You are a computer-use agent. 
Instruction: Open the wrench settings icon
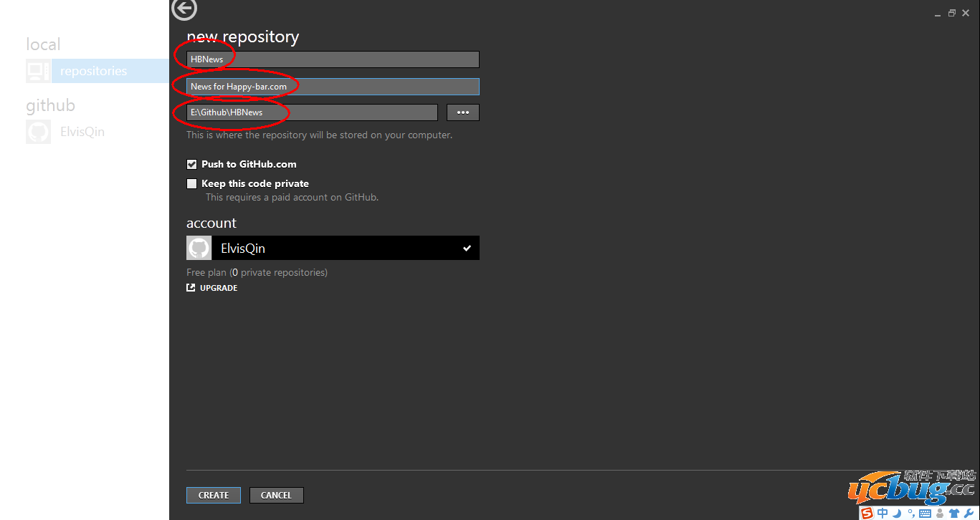coord(968,513)
